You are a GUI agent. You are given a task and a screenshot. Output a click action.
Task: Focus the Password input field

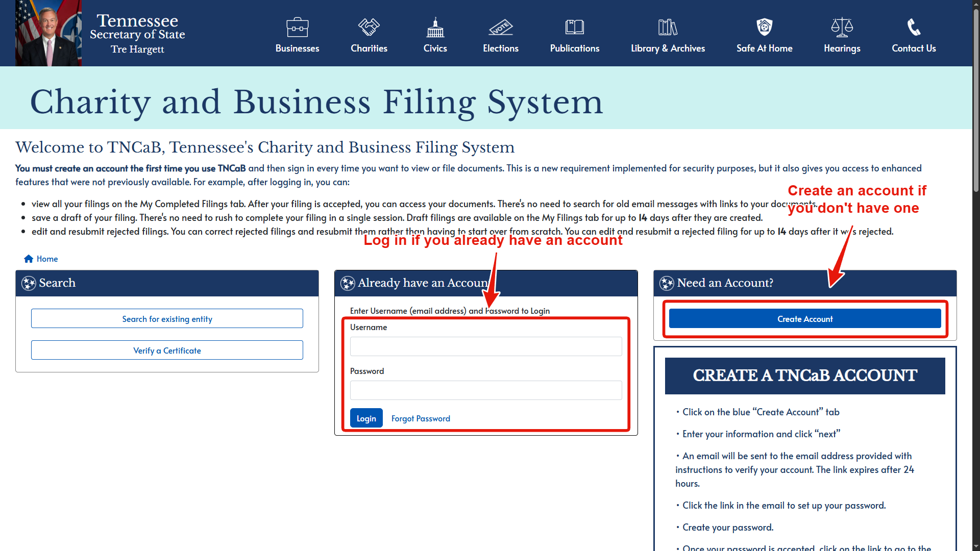[486, 390]
